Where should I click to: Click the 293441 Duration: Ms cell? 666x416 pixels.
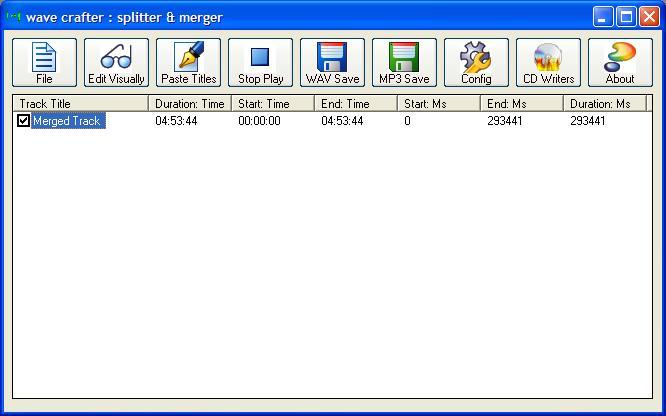pos(588,121)
